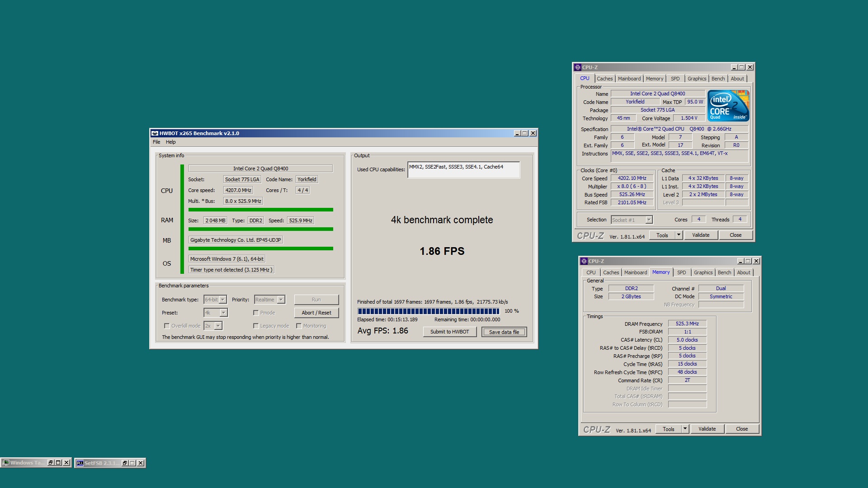Open Graphics tab in top CPU-Z
Image resolution: width=868 pixels, height=488 pixels.
click(697, 79)
